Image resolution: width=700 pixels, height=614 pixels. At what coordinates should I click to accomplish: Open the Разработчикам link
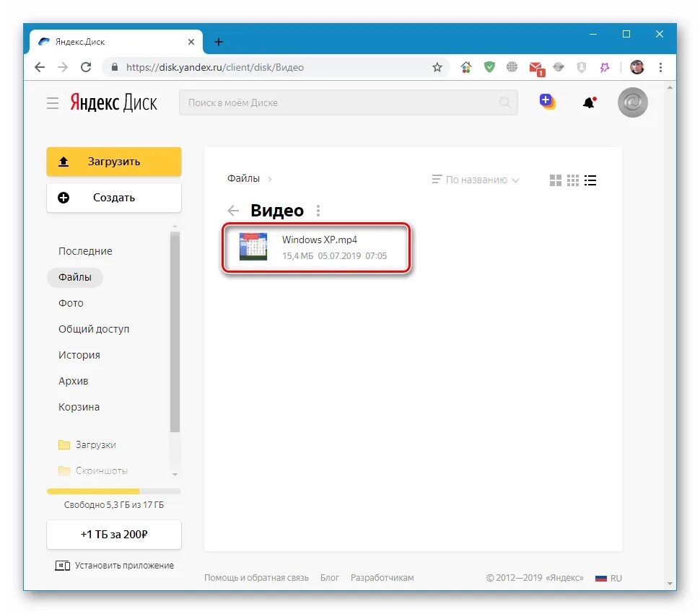point(382,578)
